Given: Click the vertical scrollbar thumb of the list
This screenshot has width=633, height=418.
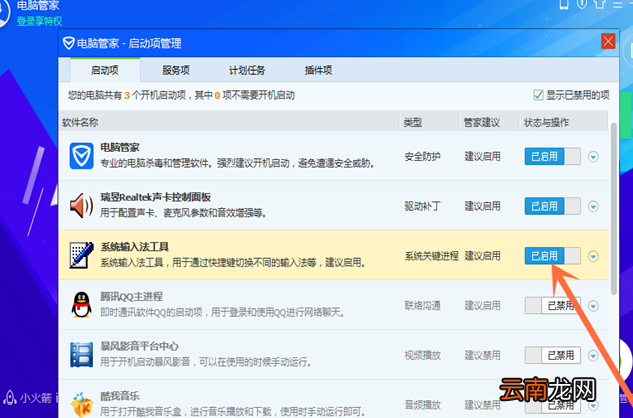Looking at the screenshot, I should click(614, 208).
